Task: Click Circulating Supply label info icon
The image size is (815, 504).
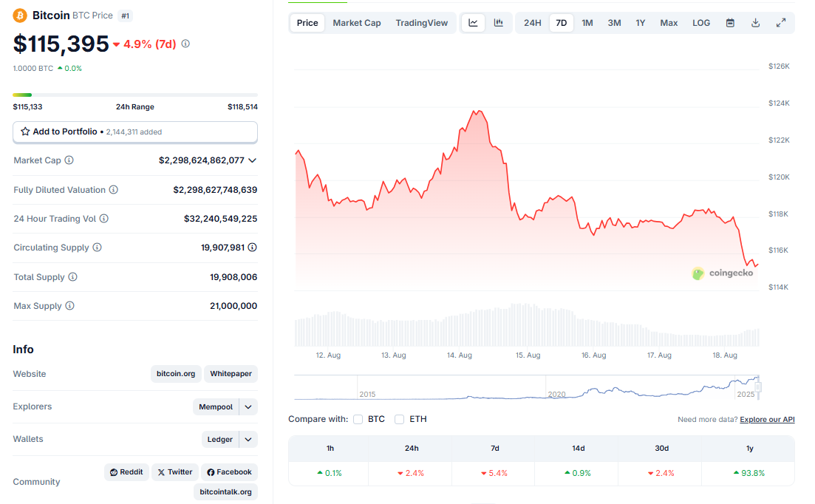Action: pos(98,248)
